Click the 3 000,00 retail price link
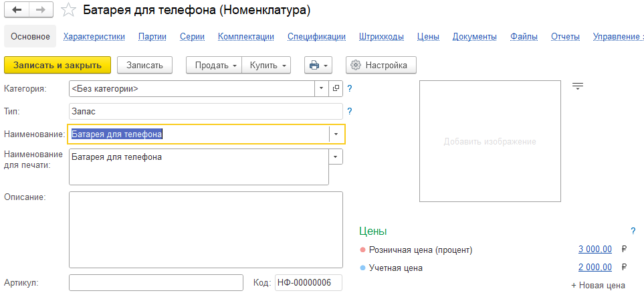 pos(595,250)
